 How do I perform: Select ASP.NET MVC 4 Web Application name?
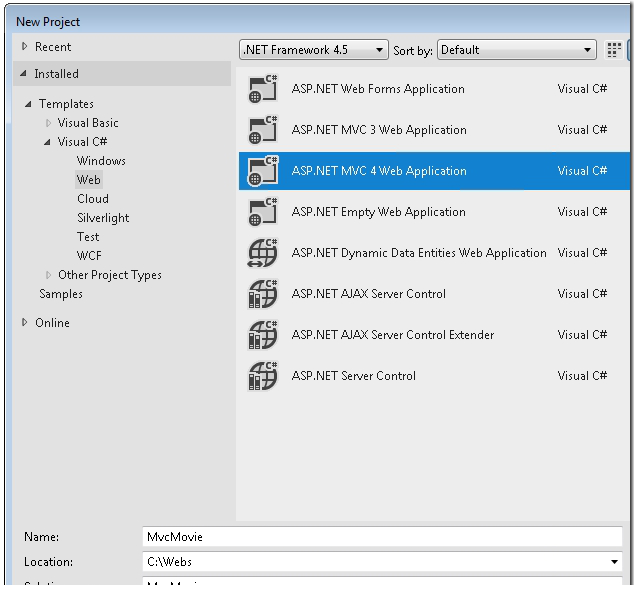(x=379, y=171)
